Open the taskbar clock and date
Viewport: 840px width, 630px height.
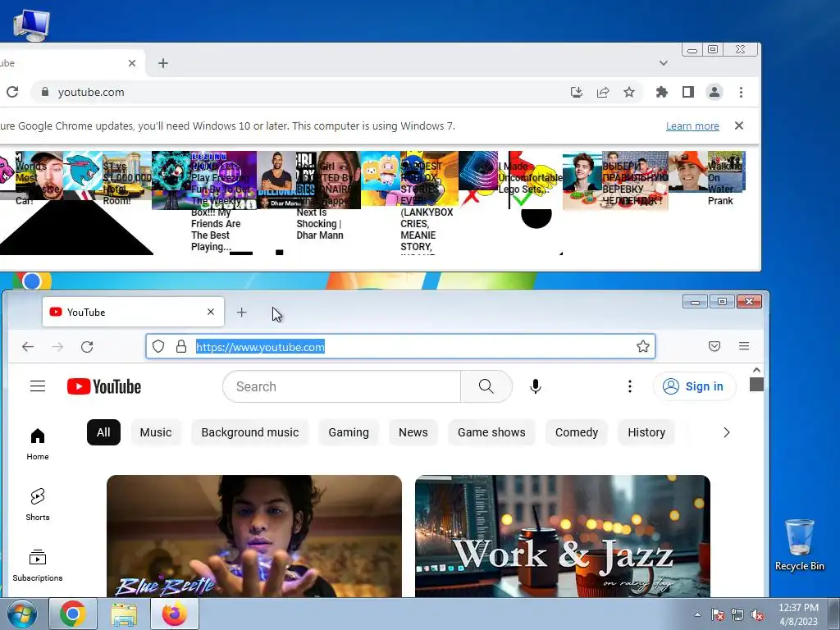(798, 614)
